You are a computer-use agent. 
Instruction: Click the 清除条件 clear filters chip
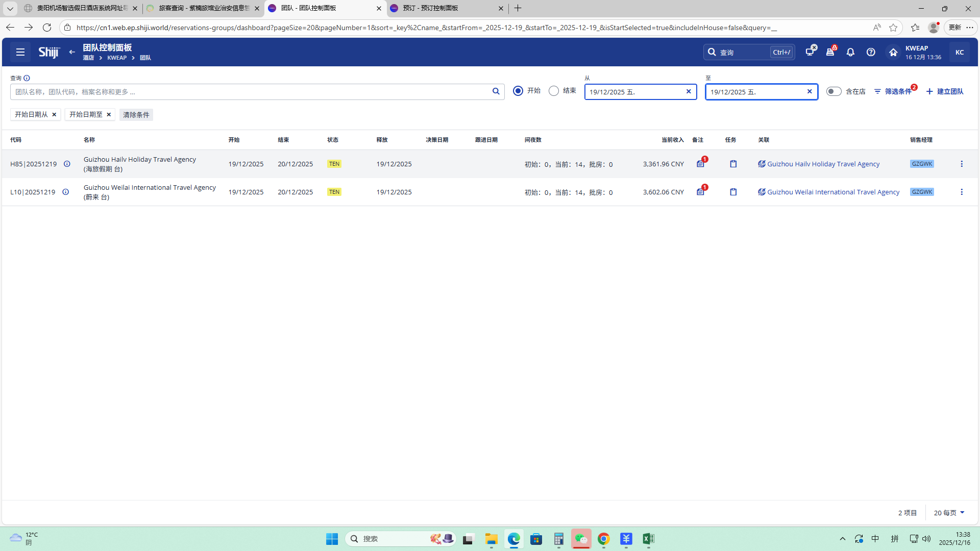point(136,115)
